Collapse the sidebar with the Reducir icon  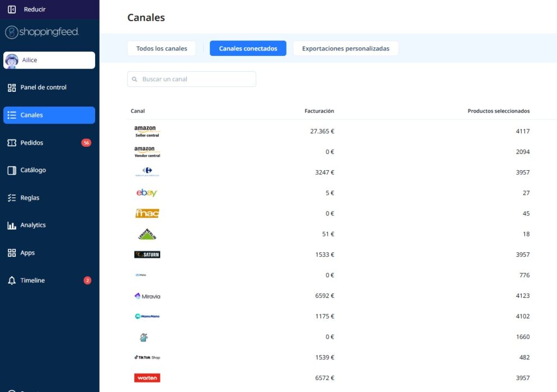click(x=12, y=9)
